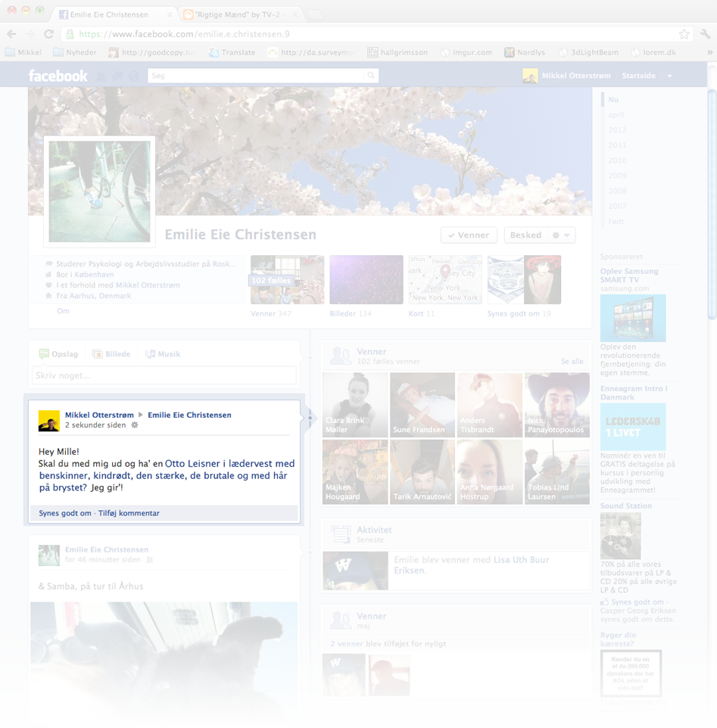The height and width of the screenshot is (728, 717).
Task: Open Sound Station sponsored link
Action: coord(626,506)
